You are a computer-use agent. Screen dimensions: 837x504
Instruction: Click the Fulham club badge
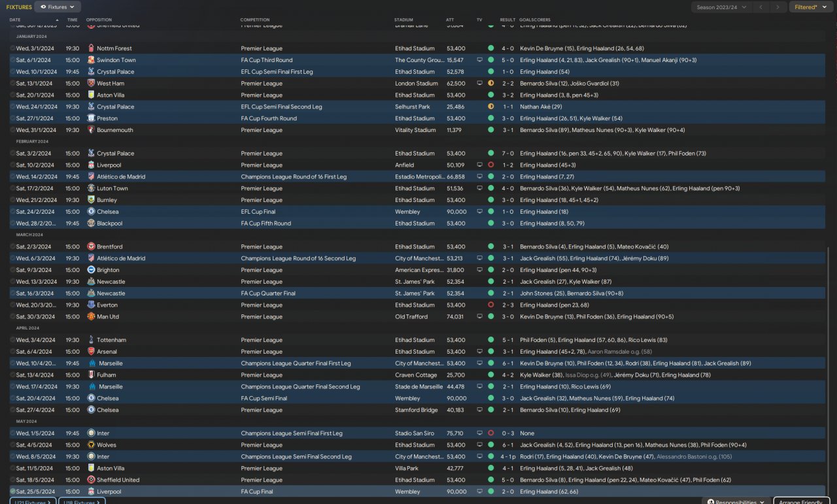click(91, 375)
